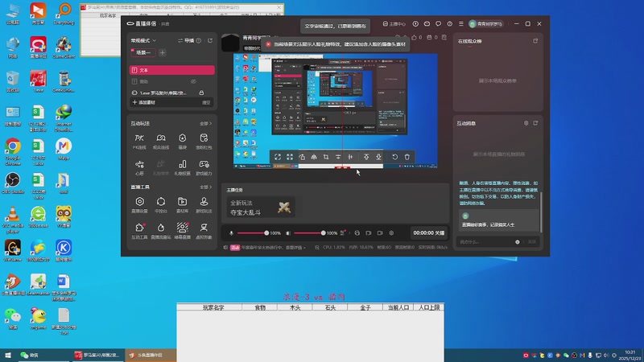Toggle the speaker mute icon

click(x=288, y=233)
